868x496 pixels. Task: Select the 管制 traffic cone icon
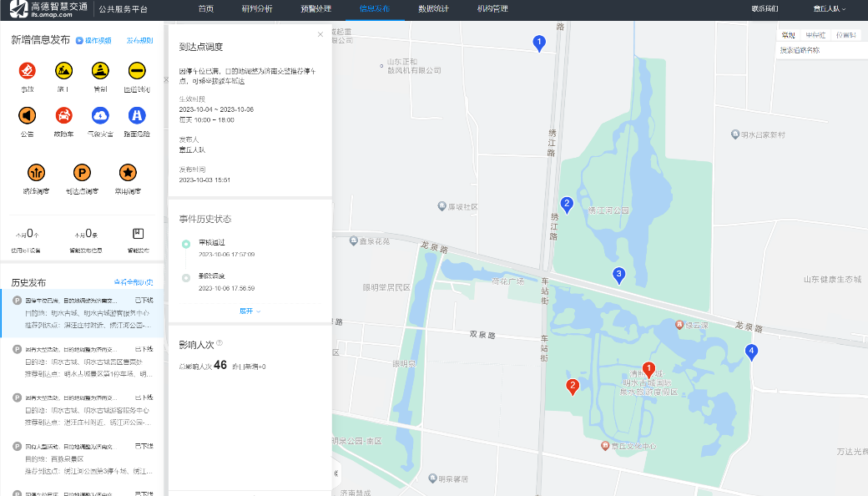tap(100, 71)
